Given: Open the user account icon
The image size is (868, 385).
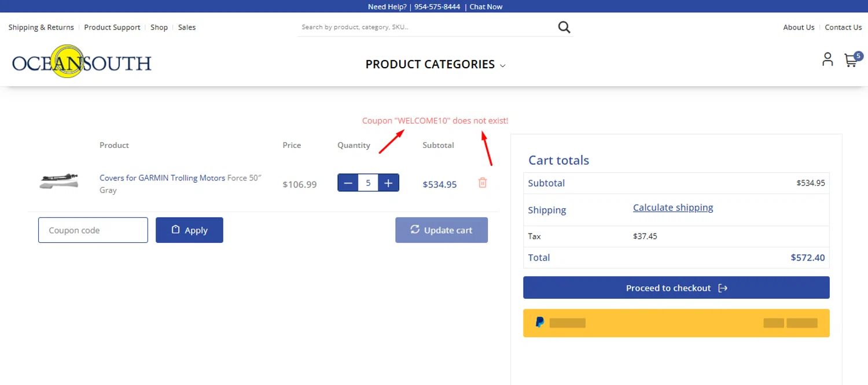Looking at the screenshot, I should point(827,59).
